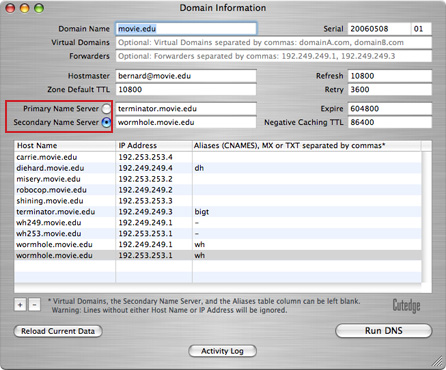Zoom the Domain Information window
446x370 pixels.
(x=39, y=8)
